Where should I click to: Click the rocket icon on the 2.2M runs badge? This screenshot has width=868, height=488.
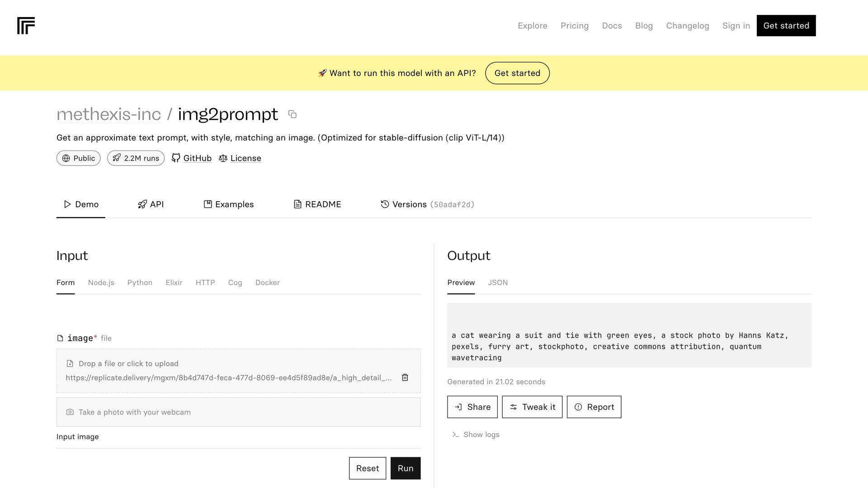point(117,158)
